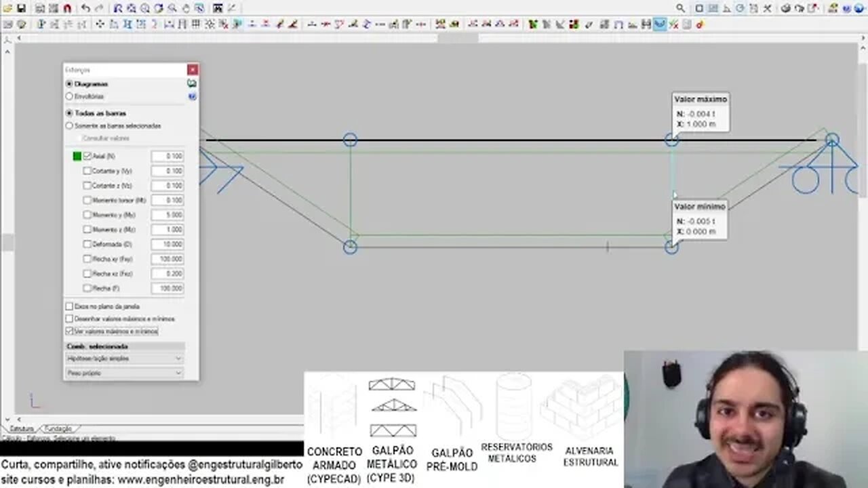The height and width of the screenshot is (488, 868).
Task: Open the Hipótese/ação simples dropdown
Action: (124, 358)
